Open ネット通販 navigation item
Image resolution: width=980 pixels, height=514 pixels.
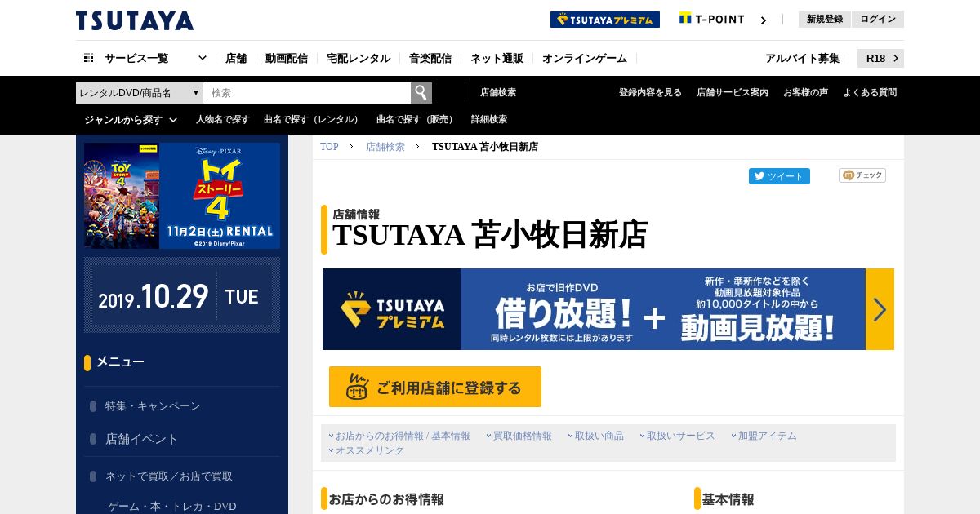coord(497,58)
